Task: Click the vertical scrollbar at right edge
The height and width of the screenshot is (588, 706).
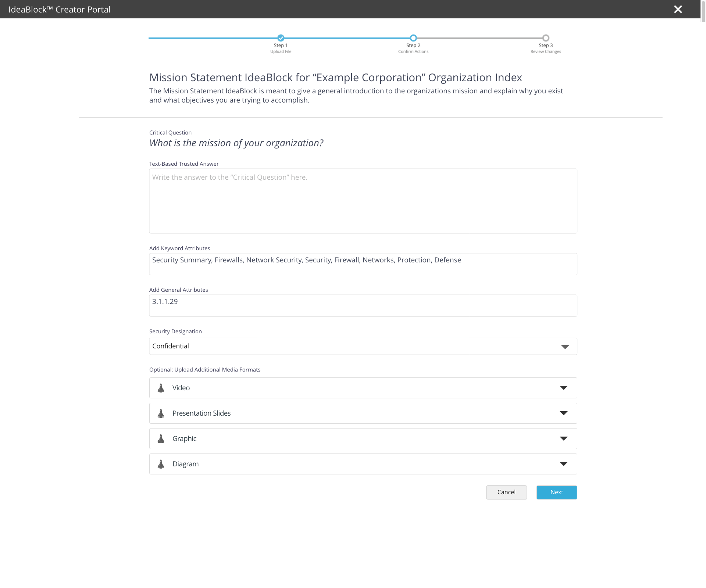Action: coord(703,11)
